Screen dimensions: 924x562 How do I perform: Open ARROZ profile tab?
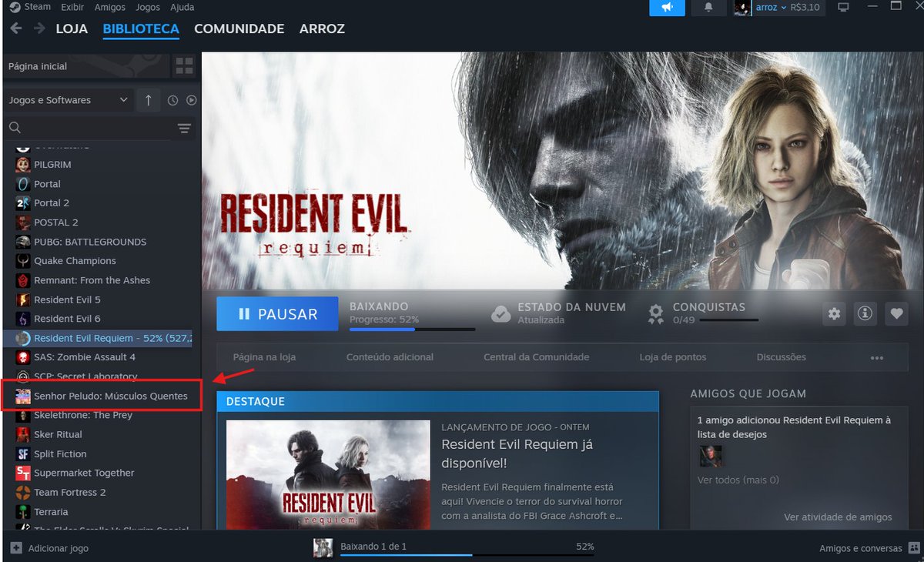(x=322, y=29)
